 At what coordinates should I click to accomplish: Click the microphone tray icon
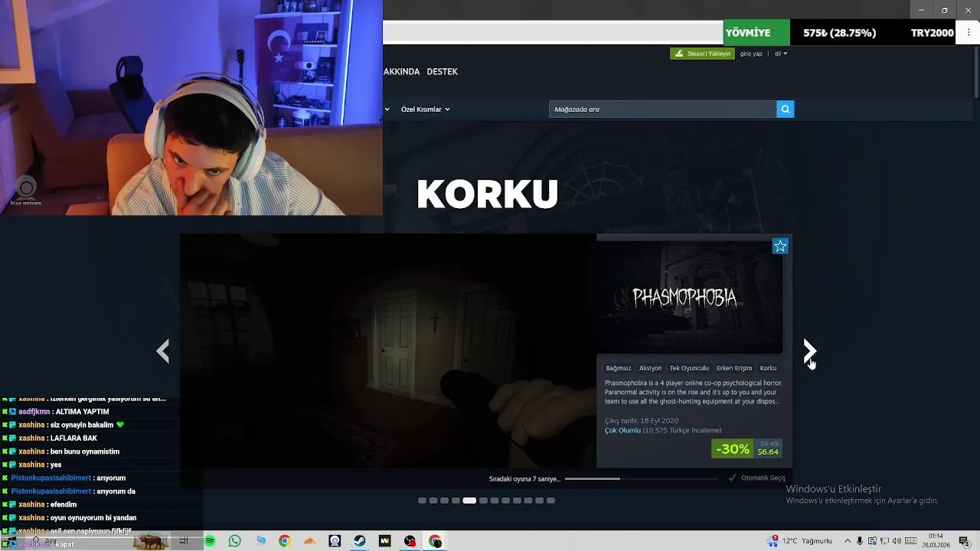point(860,541)
